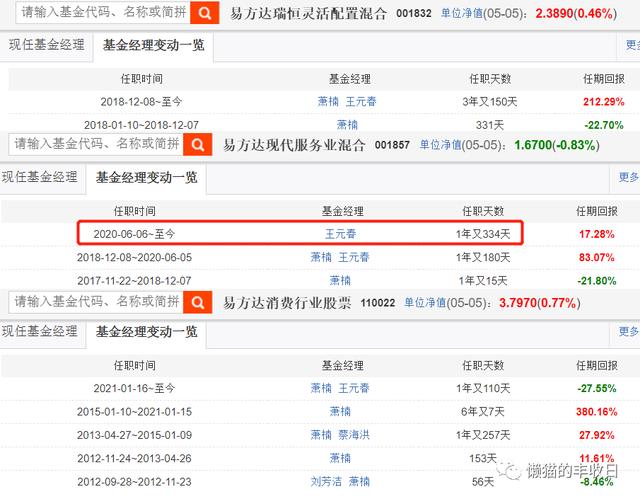Click the 2015-01-10~2021-01-15 tenure date
This screenshot has height=499, width=640.
coord(134,412)
